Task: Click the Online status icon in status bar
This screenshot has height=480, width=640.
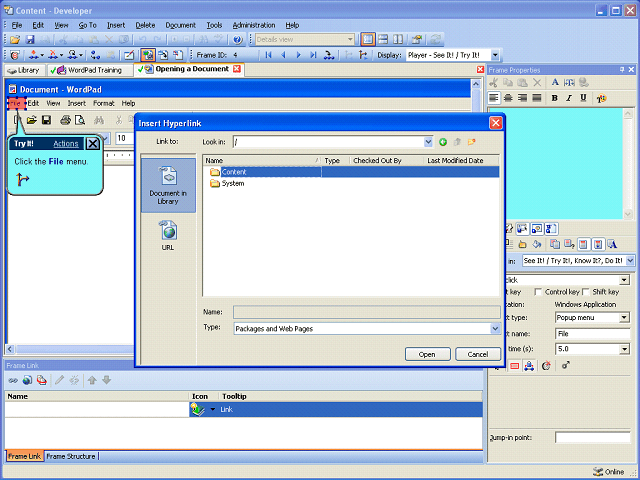Action: click(598, 472)
